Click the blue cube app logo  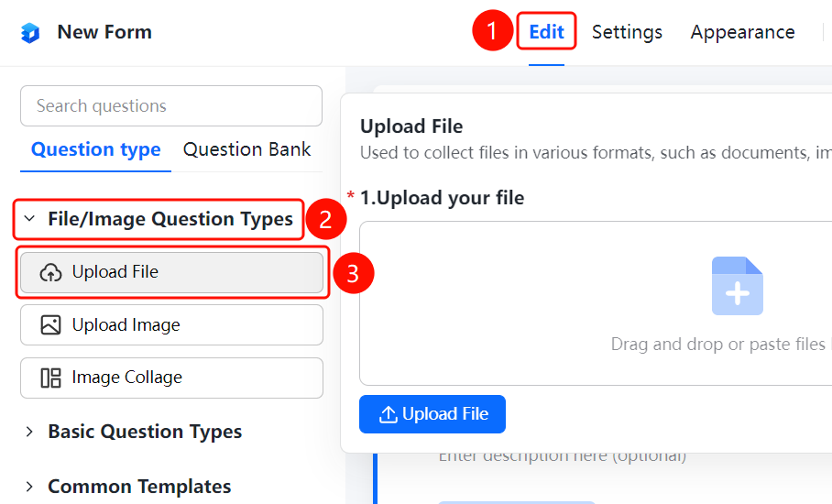[x=30, y=33]
